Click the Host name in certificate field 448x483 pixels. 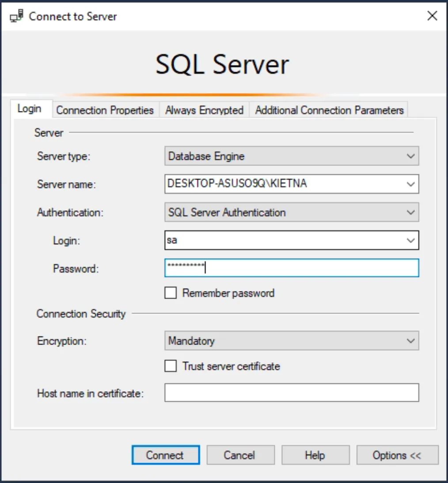pos(292,392)
